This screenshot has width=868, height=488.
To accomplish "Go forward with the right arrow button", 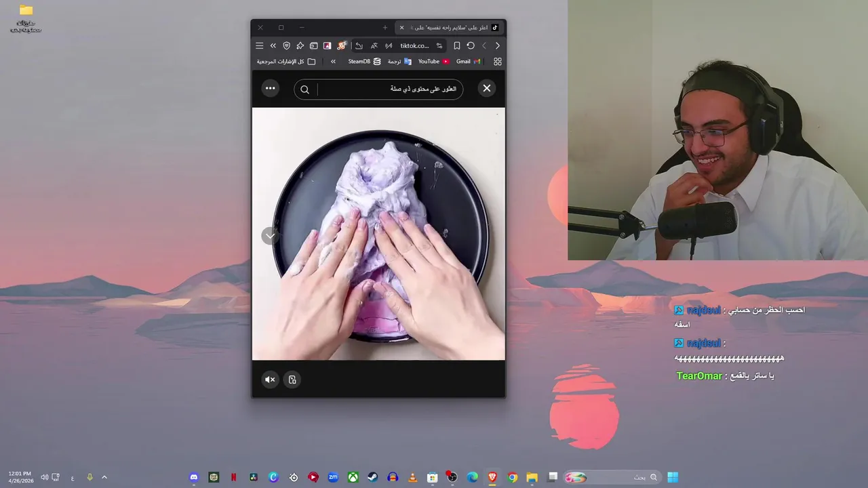I will (497, 45).
